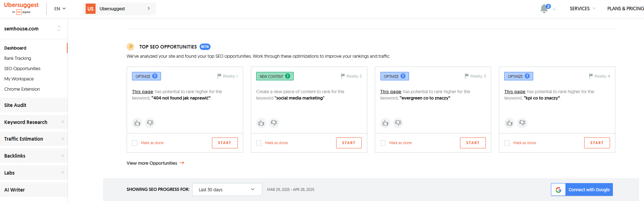Start the 404 not found optimization
The image size is (644, 204).
(x=225, y=143)
